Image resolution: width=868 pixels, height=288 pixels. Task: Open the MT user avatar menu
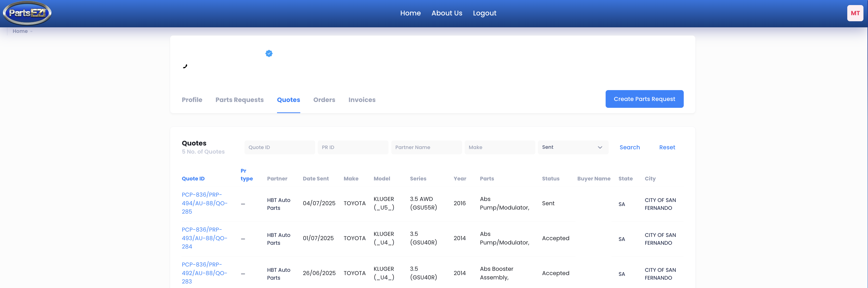(x=855, y=13)
